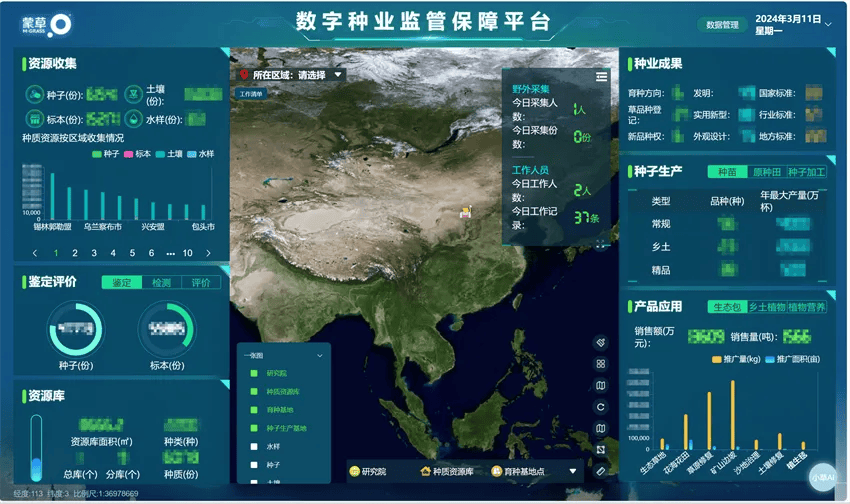Screen dimensions: 850x504
Task: Switch to the 检测 tab
Action: tap(161, 282)
